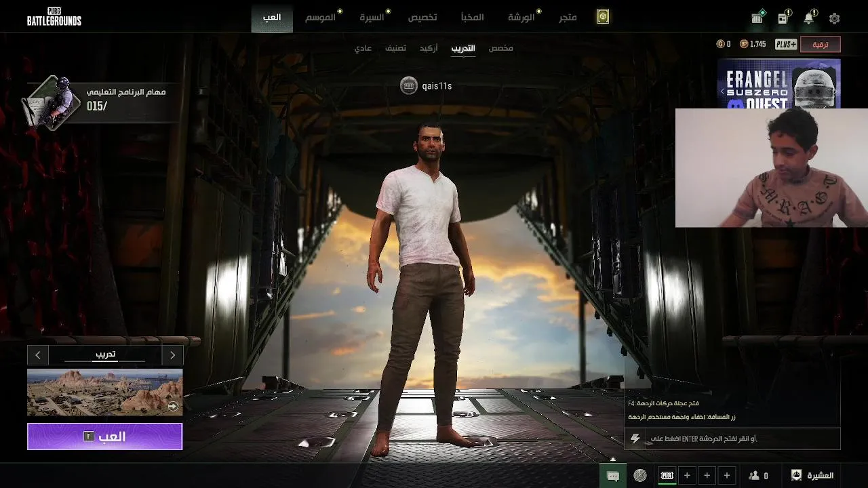Click the 1.745 BP balance
Screen dimensions: 868x488
(757, 44)
